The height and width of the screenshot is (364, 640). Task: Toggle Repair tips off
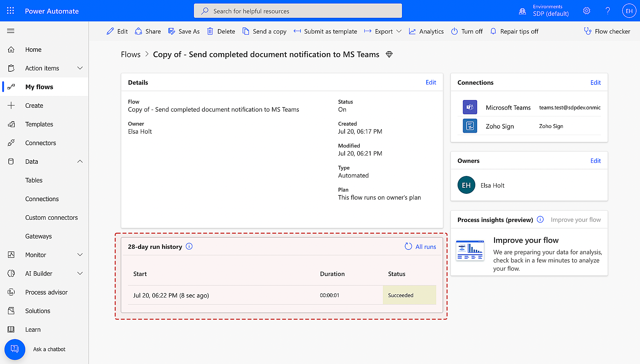pyautogui.click(x=514, y=31)
